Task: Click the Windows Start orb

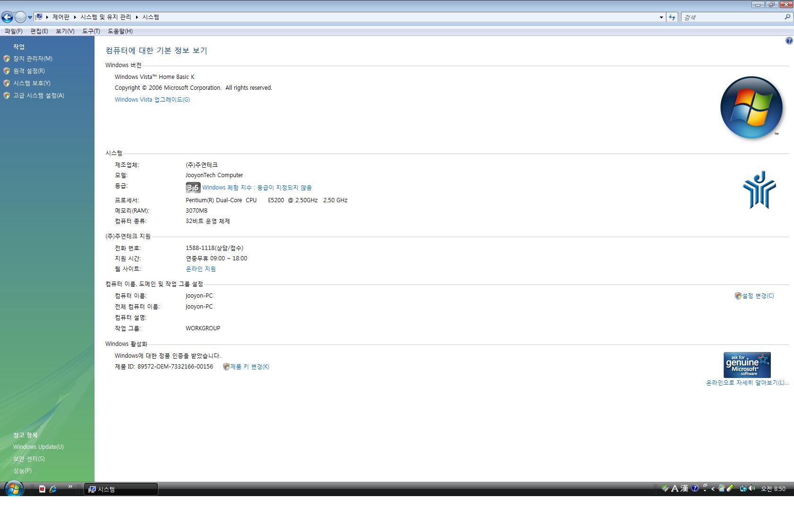Action: (x=14, y=489)
